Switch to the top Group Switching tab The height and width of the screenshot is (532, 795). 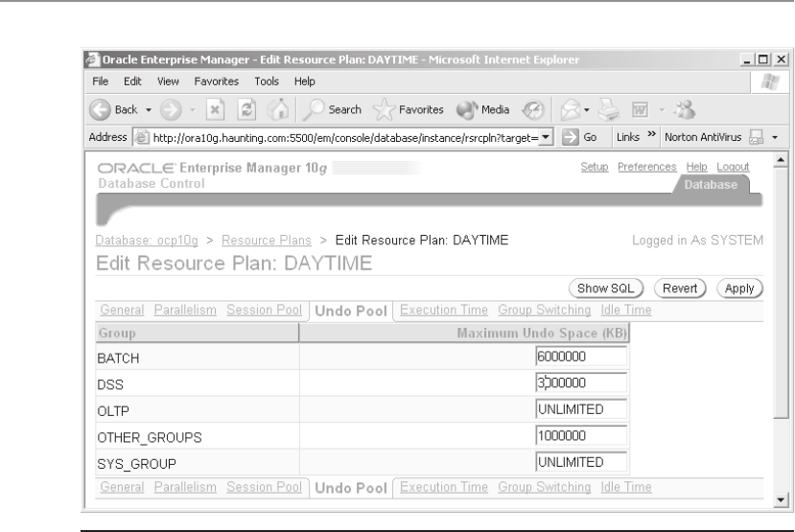[x=544, y=310]
